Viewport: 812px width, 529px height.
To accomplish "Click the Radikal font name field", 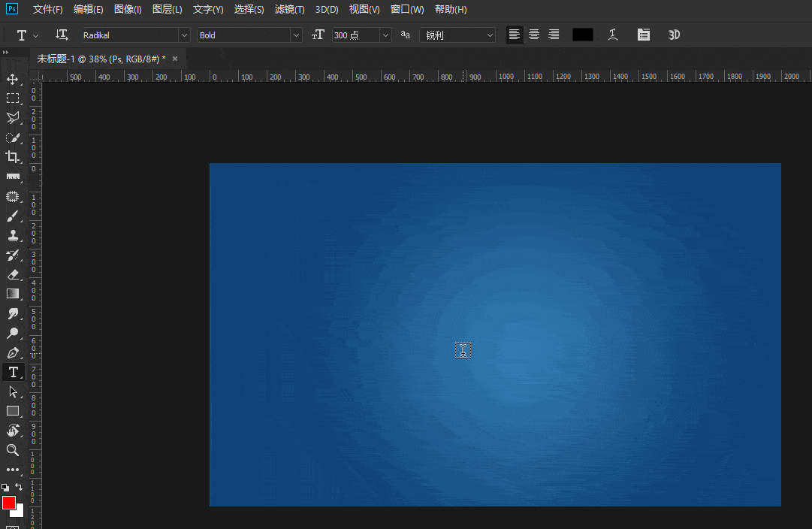I will (130, 35).
